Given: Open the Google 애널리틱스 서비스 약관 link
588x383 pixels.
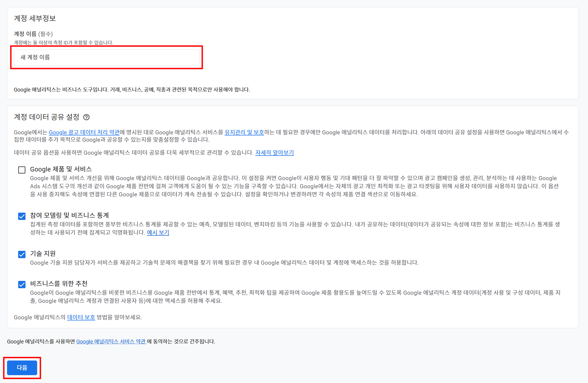Looking at the screenshot, I should pyautogui.click(x=111, y=341).
